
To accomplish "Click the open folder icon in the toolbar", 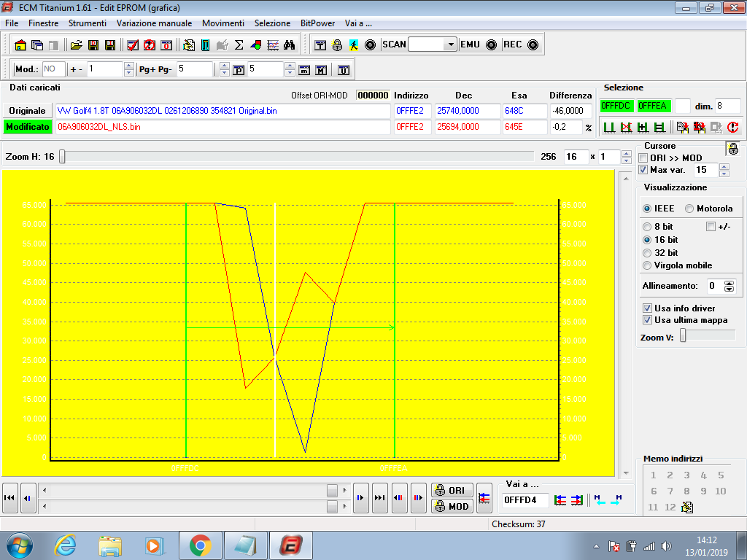I will coord(76,45).
